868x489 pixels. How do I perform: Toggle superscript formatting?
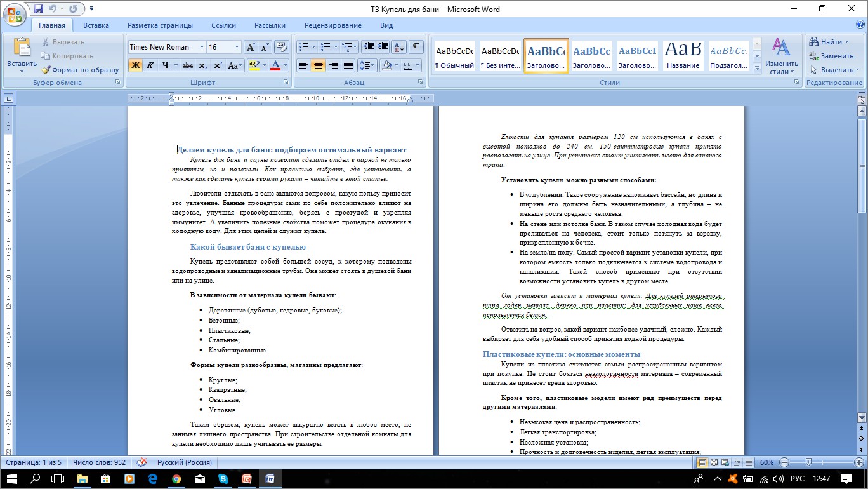pyautogui.click(x=218, y=65)
